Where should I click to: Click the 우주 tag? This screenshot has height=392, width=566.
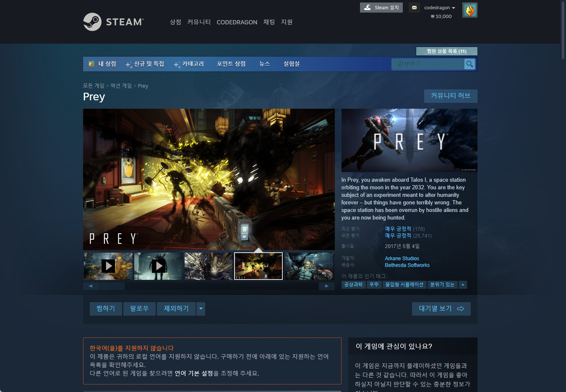coord(374,285)
